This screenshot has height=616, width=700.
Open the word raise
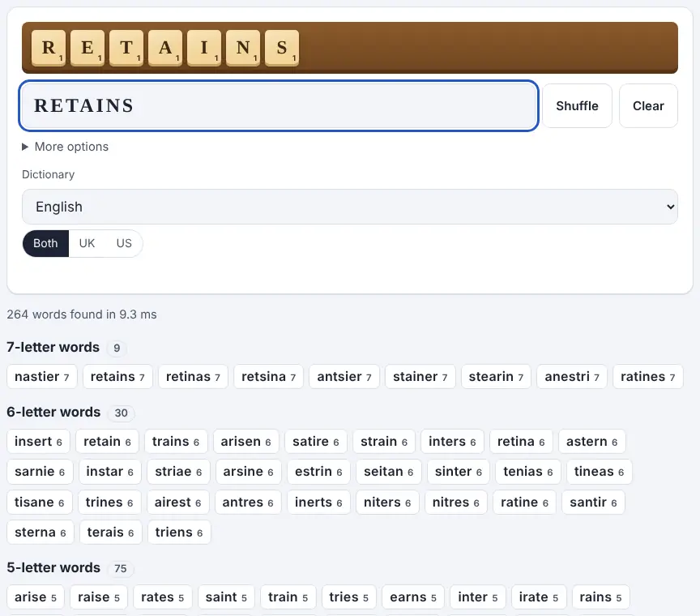pyautogui.click(x=99, y=597)
